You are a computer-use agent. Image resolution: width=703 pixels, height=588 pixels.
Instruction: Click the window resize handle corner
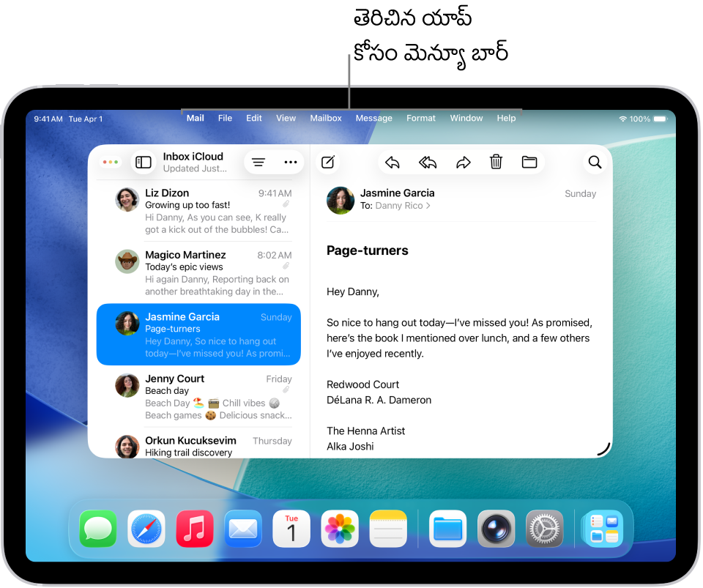pos(604,450)
